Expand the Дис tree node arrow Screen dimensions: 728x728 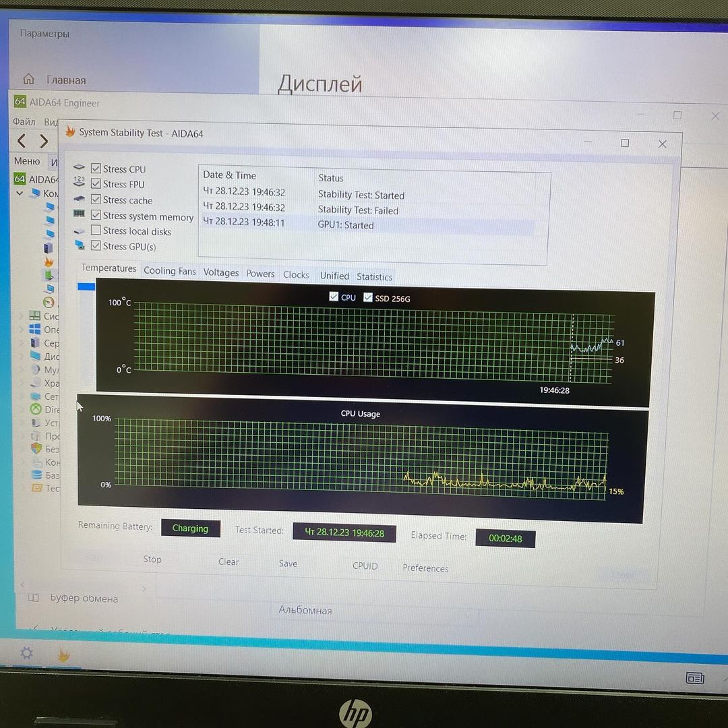(22, 356)
